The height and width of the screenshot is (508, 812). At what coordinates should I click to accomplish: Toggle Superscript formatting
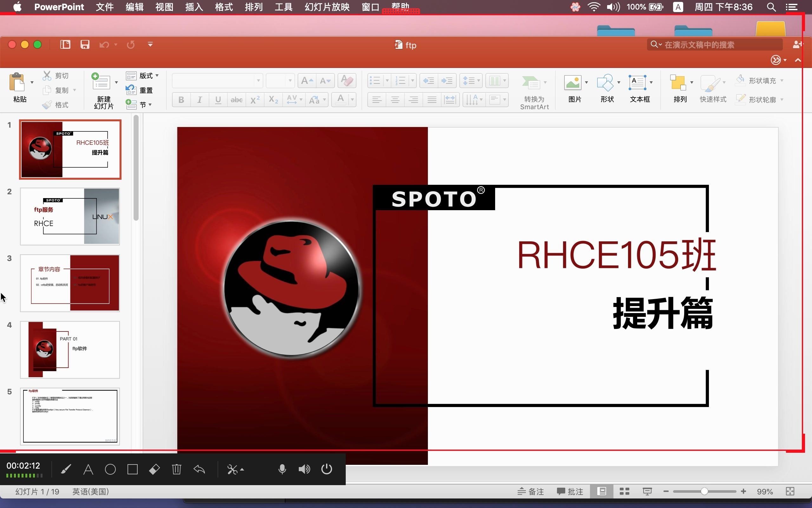[255, 99]
